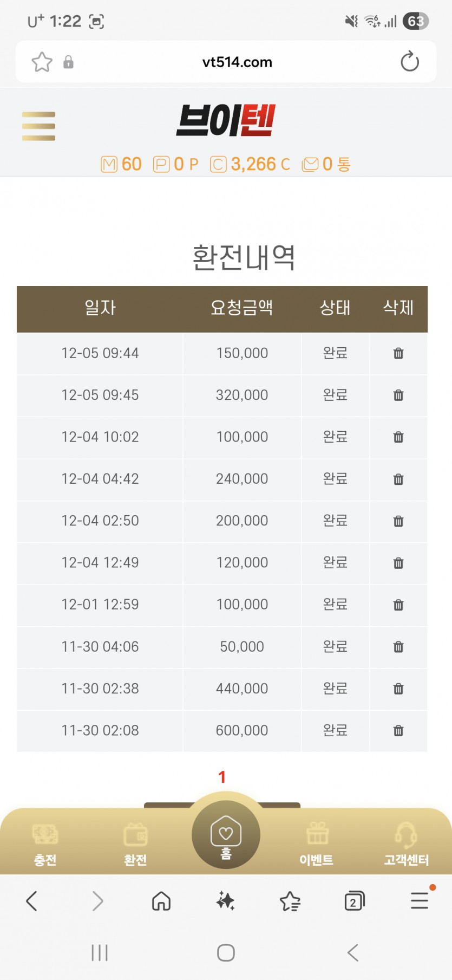Tap the browser AI sparkle icon
This screenshot has width=452, height=980.
coord(225,901)
